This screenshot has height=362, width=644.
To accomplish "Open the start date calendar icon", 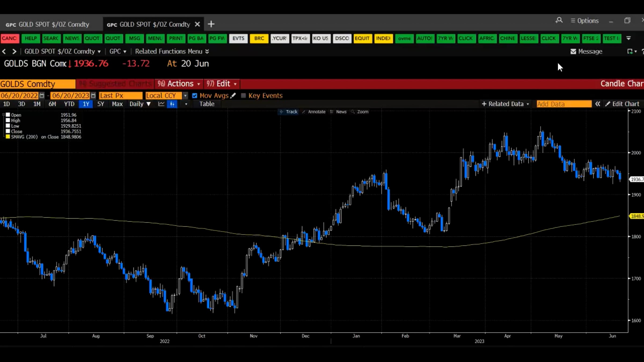I will point(42,95).
